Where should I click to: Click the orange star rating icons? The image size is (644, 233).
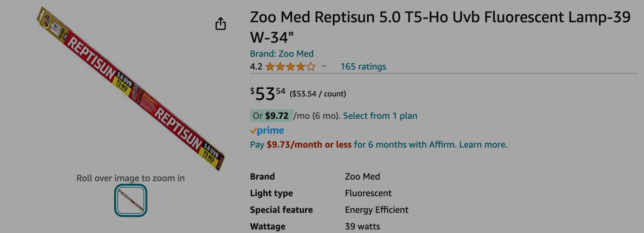(x=290, y=67)
